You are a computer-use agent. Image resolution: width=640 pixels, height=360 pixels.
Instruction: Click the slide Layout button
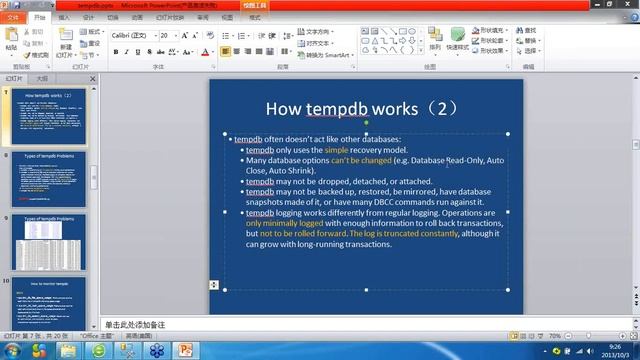pyautogui.click(x=92, y=31)
